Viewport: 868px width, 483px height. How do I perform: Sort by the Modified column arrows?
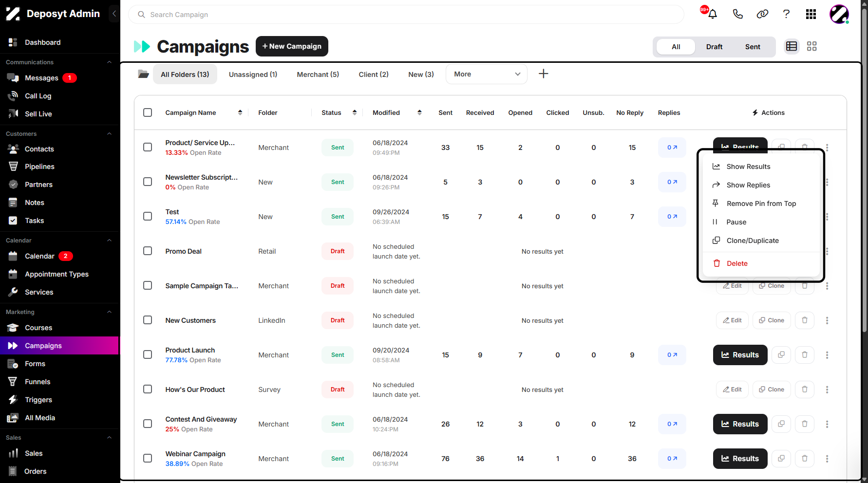tap(419, 112)
